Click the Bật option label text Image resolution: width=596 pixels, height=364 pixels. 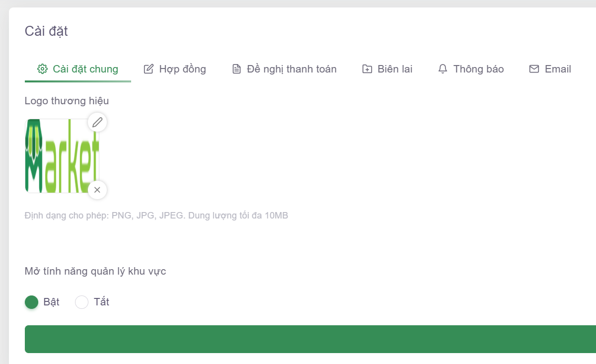tap(51, 302)
